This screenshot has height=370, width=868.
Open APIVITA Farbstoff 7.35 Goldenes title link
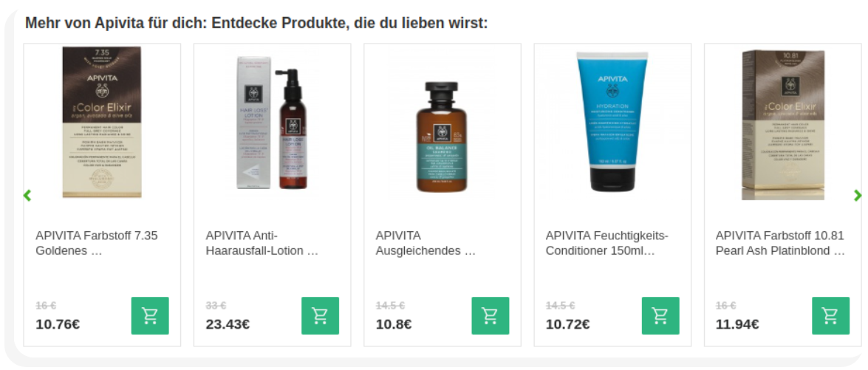[97, 244]
